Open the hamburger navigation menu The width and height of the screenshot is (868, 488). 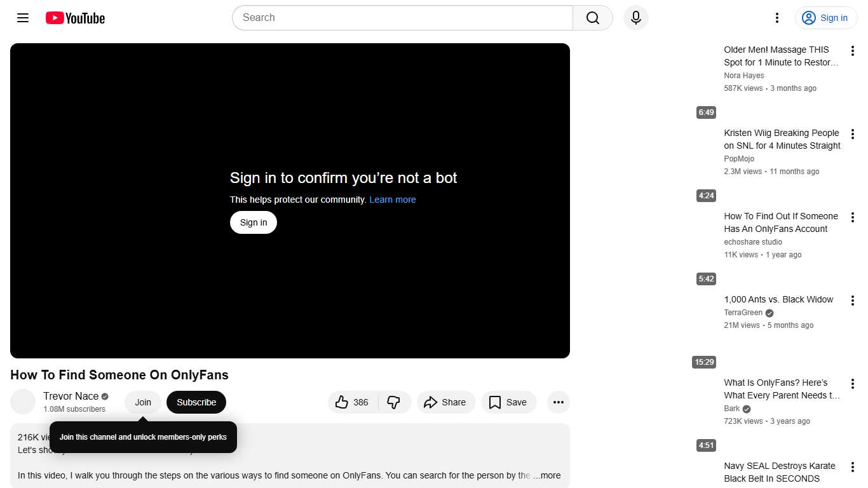(22, 18)
